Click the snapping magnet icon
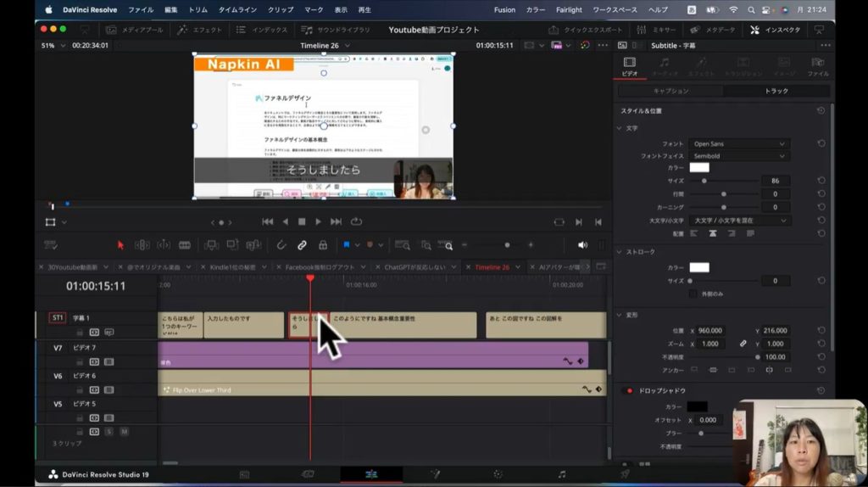Screen dimensions: 868x487 [x=281, y=245]
